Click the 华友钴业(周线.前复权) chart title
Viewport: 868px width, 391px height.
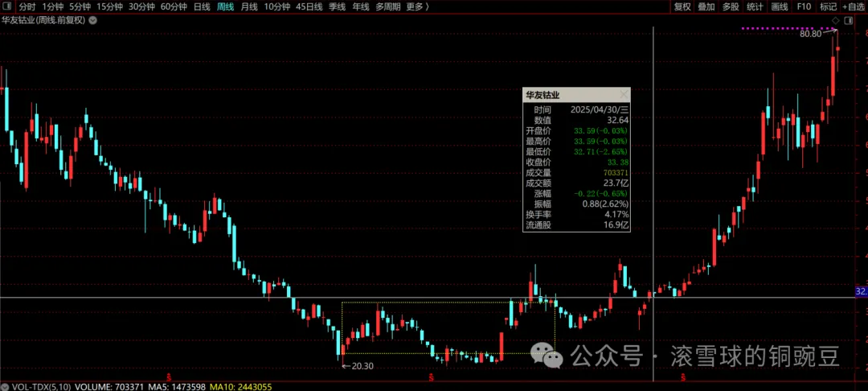click(x=43, y=20)
